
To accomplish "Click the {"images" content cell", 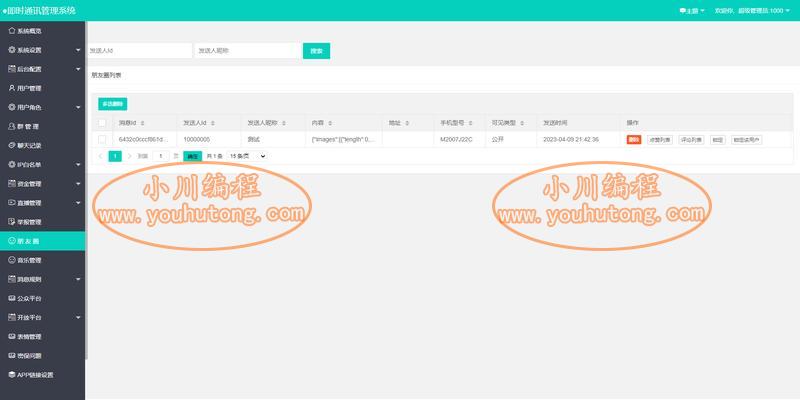I will coord(343,139).
